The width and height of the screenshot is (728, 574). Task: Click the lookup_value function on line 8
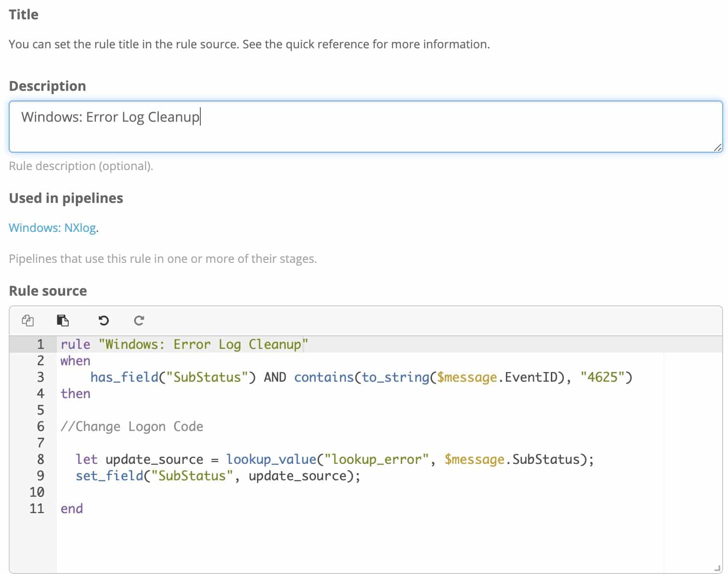point(271,459)
